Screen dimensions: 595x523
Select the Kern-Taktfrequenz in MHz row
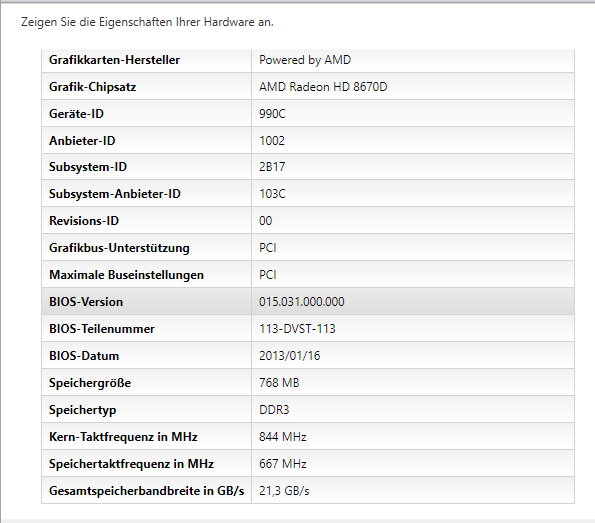(x=308, y=436)
